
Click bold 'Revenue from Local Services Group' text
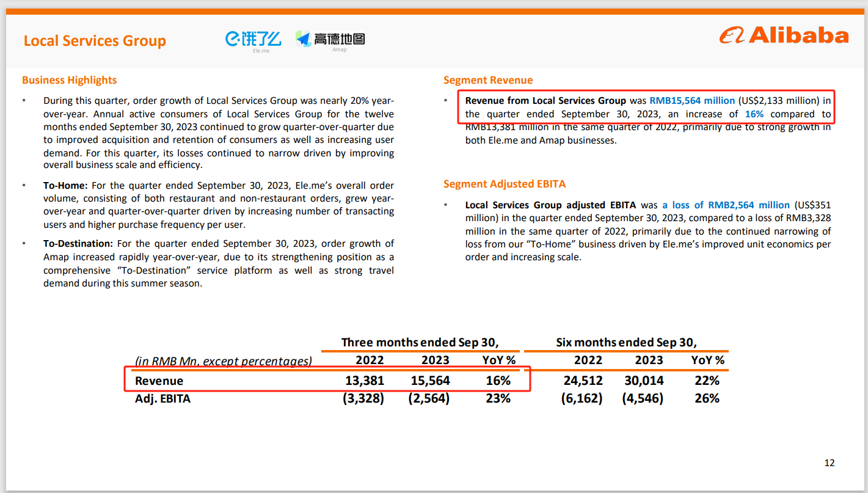click(x=545, y=101)
